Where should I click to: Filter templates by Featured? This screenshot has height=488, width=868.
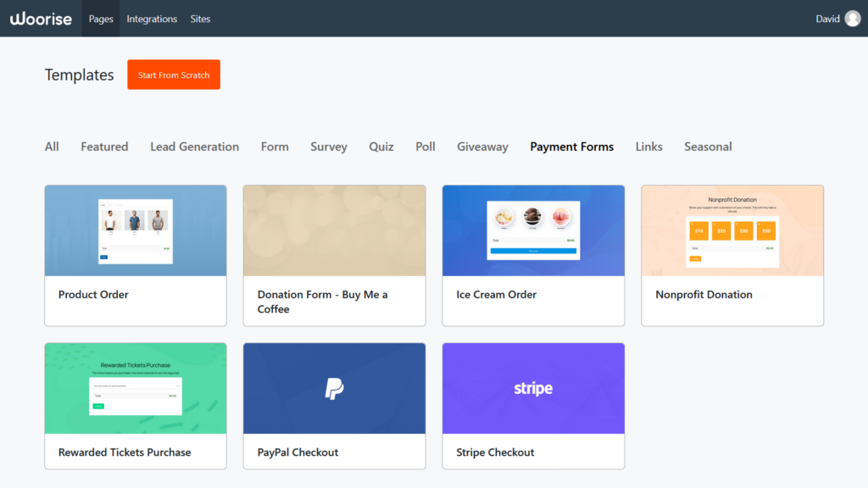pyautogui.click(x=104, y=147)
